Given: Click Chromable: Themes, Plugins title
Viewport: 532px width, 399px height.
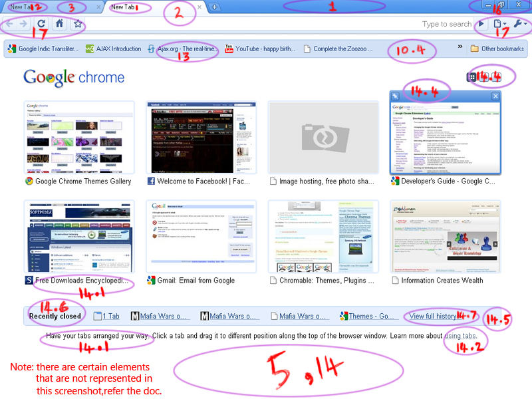Looking at the screenshot, I should [x=327, y=280].
